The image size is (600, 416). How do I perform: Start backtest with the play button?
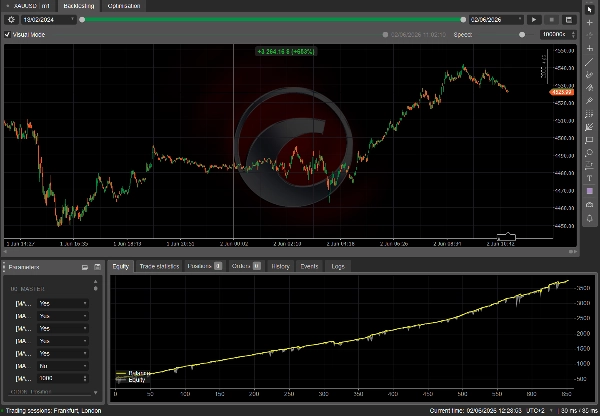click(534, 20)
